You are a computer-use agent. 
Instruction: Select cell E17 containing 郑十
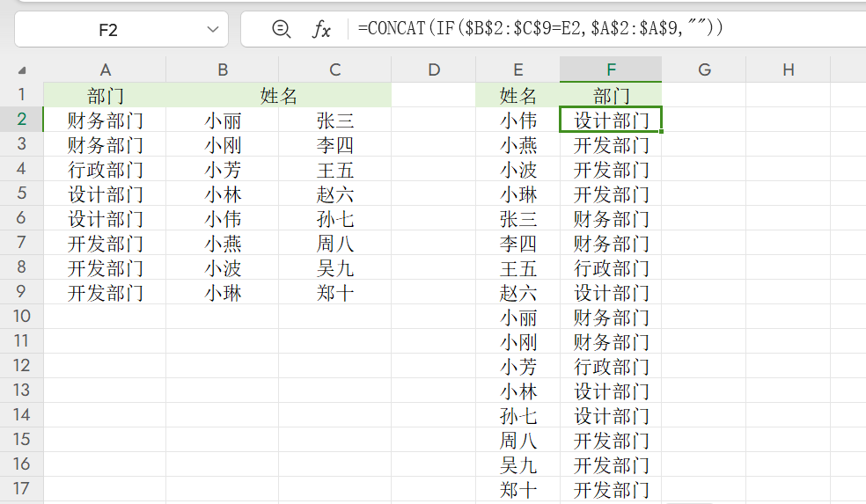517,490
